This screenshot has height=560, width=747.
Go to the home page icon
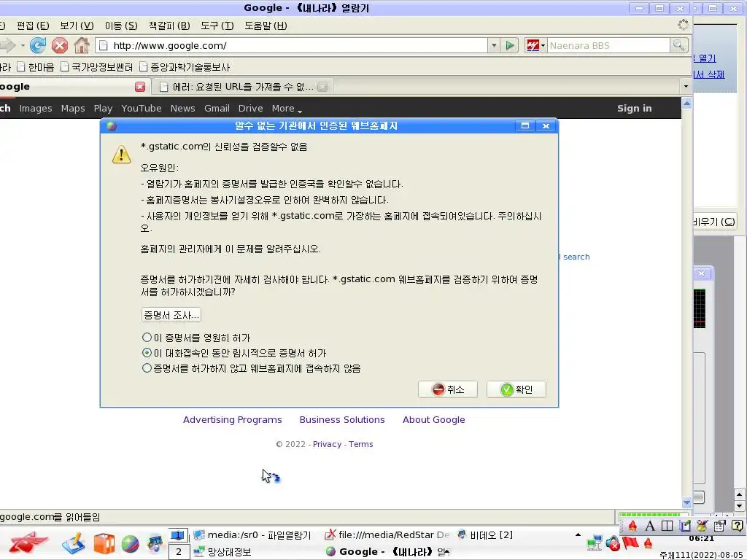(82, 46)
